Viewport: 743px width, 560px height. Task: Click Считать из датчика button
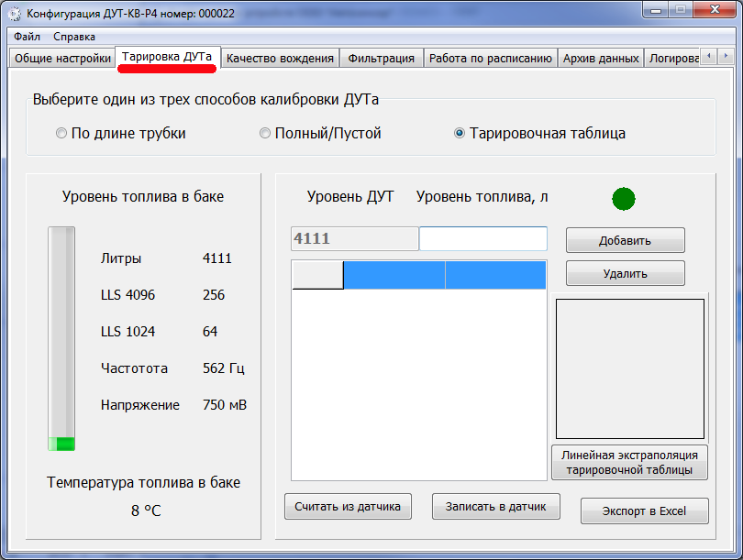[348, 507]
